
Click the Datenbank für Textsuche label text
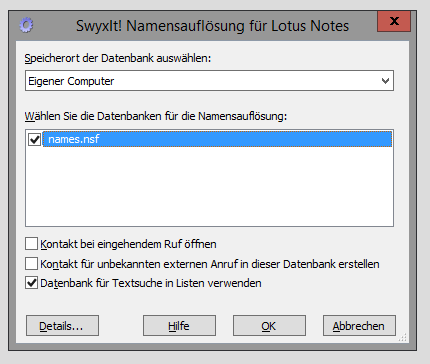[x=151, y=283]
